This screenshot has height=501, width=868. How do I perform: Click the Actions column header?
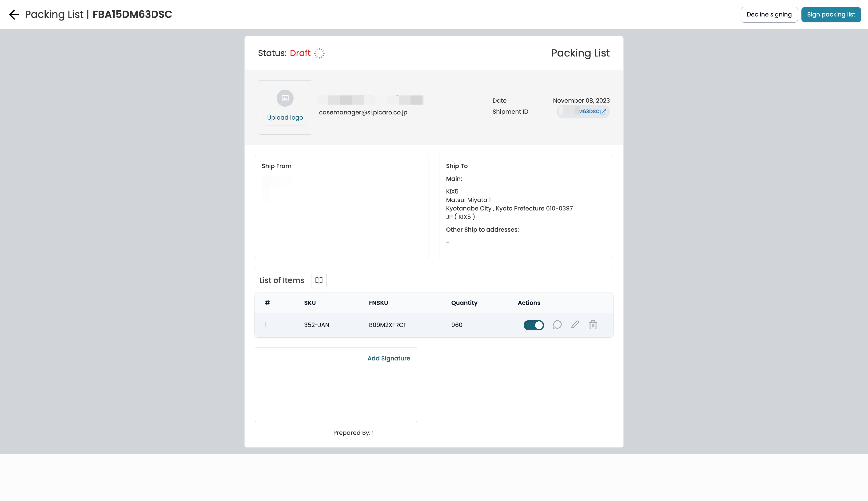point(529,303)
